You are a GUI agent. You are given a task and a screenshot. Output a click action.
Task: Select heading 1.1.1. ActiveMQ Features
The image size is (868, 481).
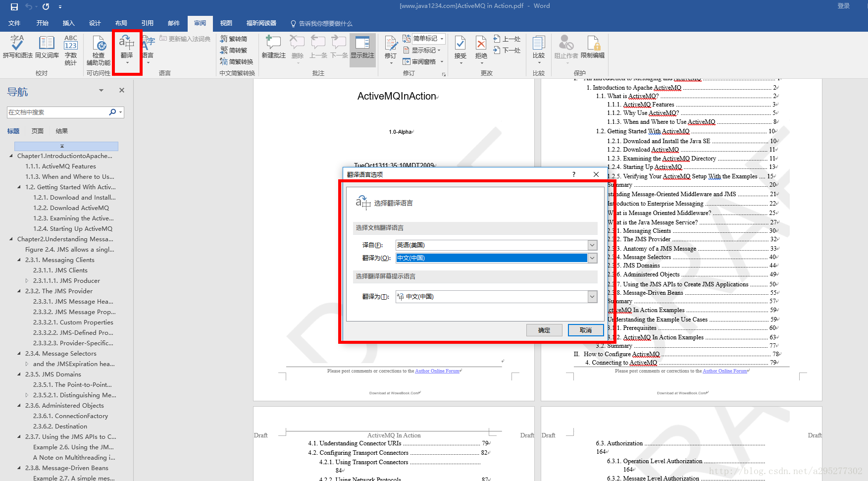click(61, 166)
